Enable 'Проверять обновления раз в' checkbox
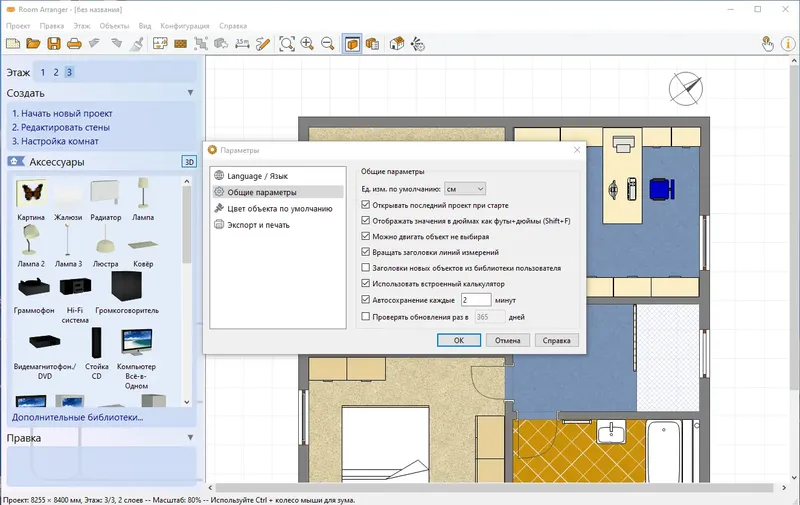Viewport: 800px width, 505px height. pos(366,317)
